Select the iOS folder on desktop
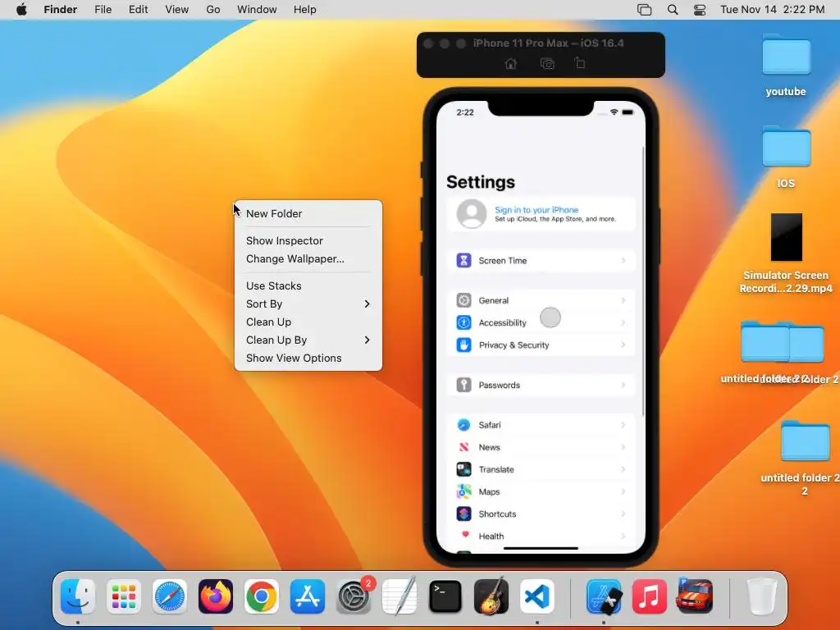The width and height of the screenshot is (840, 630). point(786,146)
